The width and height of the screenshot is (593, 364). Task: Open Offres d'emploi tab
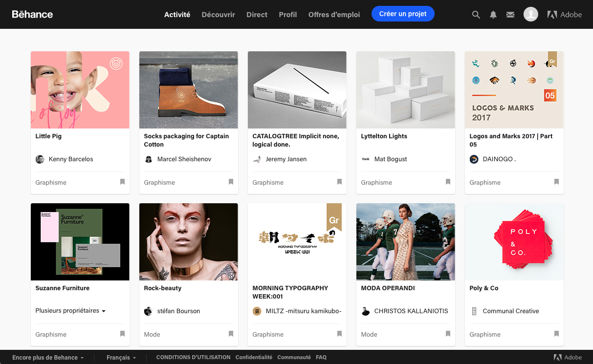pos(334,15)
